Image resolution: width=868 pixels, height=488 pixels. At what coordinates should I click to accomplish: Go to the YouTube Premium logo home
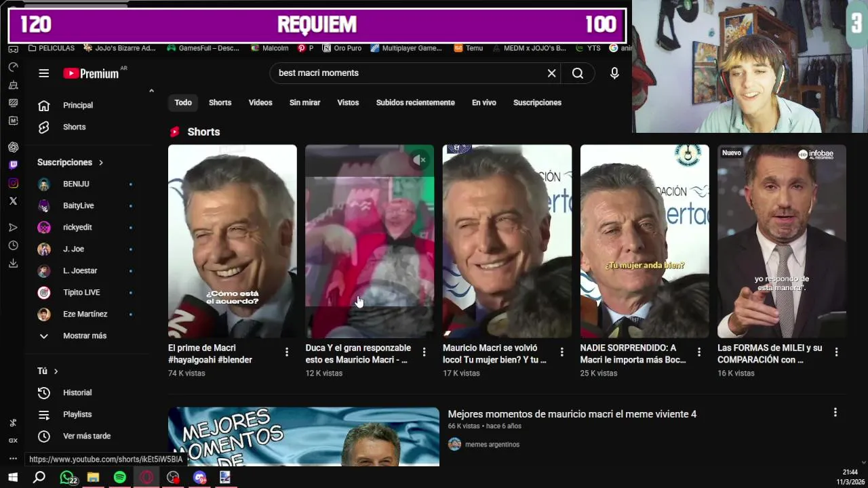91,73
